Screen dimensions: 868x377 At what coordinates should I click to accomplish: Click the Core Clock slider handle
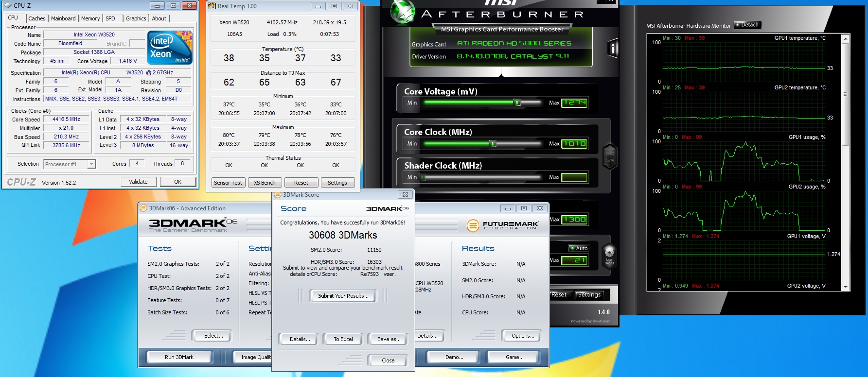coord(493,143)
